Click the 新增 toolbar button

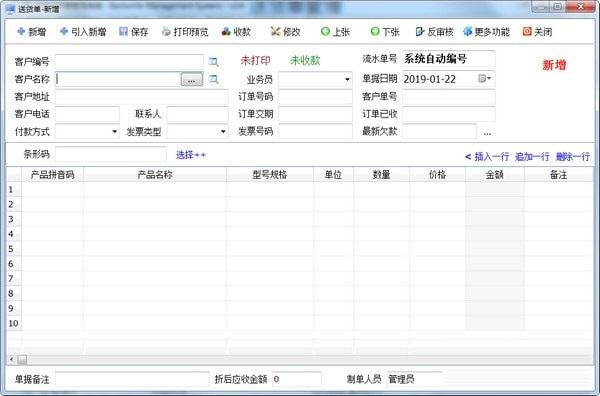(32, 32)
